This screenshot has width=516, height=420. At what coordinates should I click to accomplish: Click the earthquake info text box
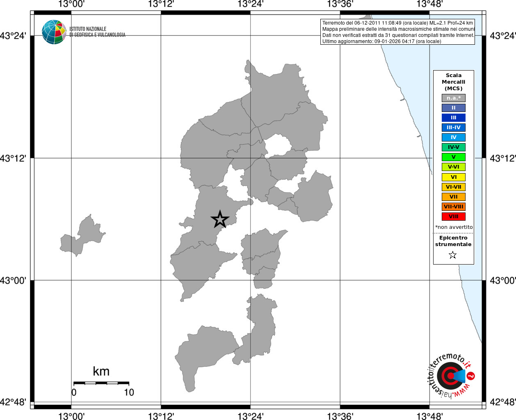pos(397,32)
